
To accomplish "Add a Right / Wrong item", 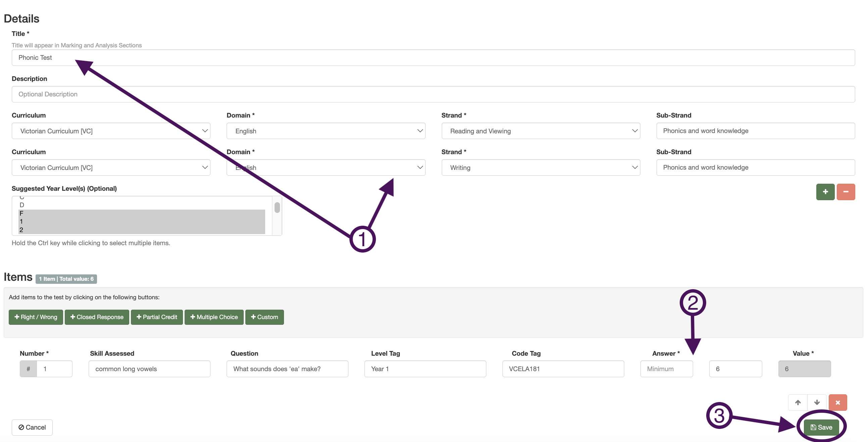I will point(36,317).
